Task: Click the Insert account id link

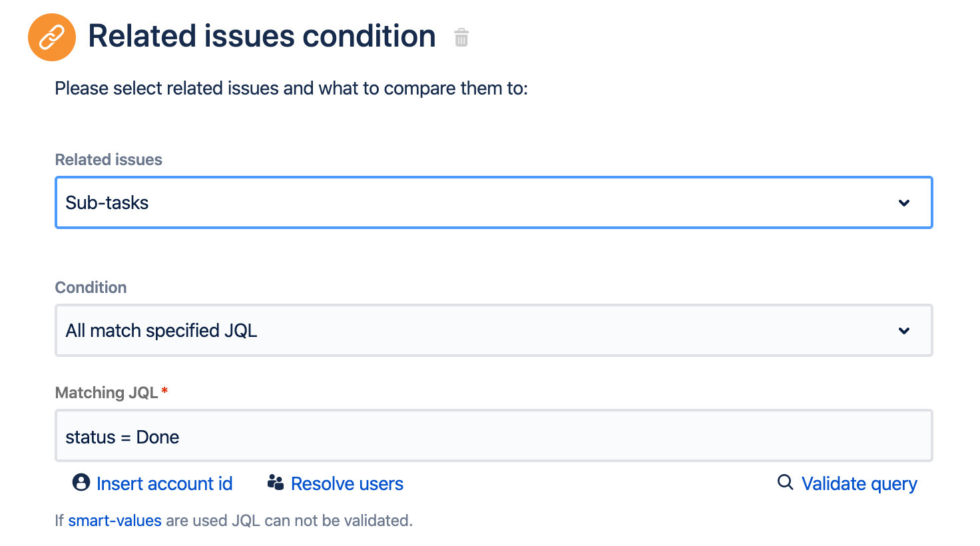Action: [164, 484]
